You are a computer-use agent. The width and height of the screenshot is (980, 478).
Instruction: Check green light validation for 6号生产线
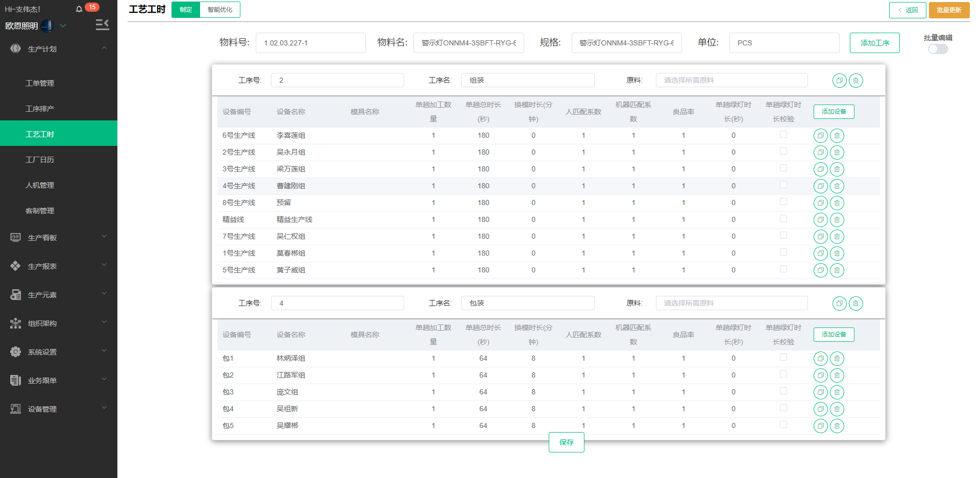tap(783, 134)
